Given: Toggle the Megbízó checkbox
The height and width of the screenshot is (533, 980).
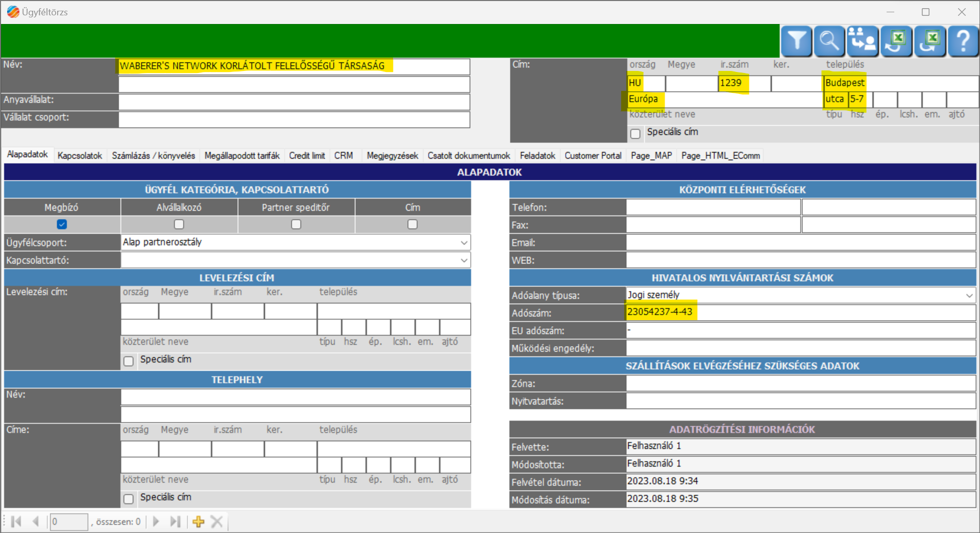Looking at the screenshot, I should pyautogui.click(x=62, y=224).
